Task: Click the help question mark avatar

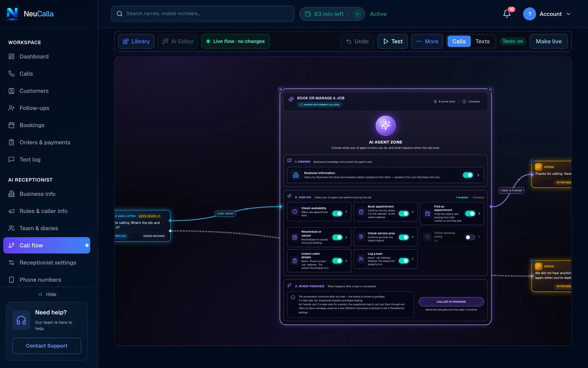Action: [x=530, y=14]
